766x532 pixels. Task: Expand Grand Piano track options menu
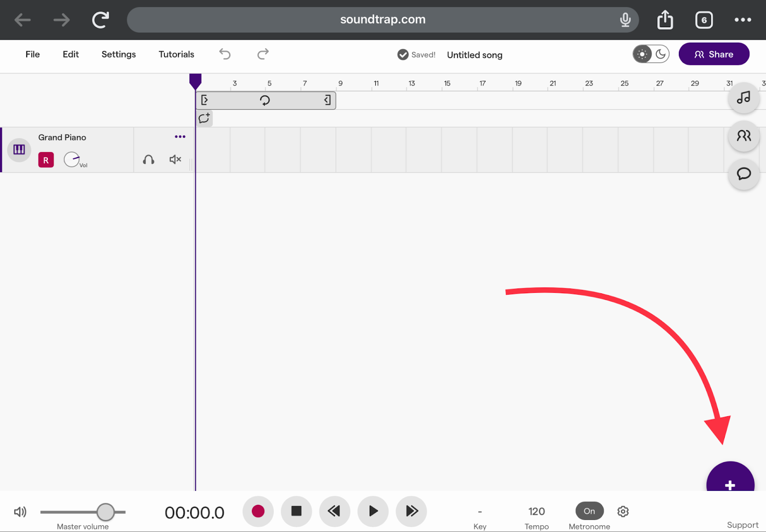coord(180,137)
